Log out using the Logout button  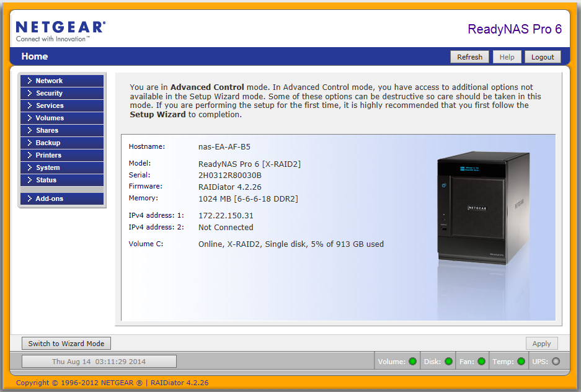[x=543, y=57]
